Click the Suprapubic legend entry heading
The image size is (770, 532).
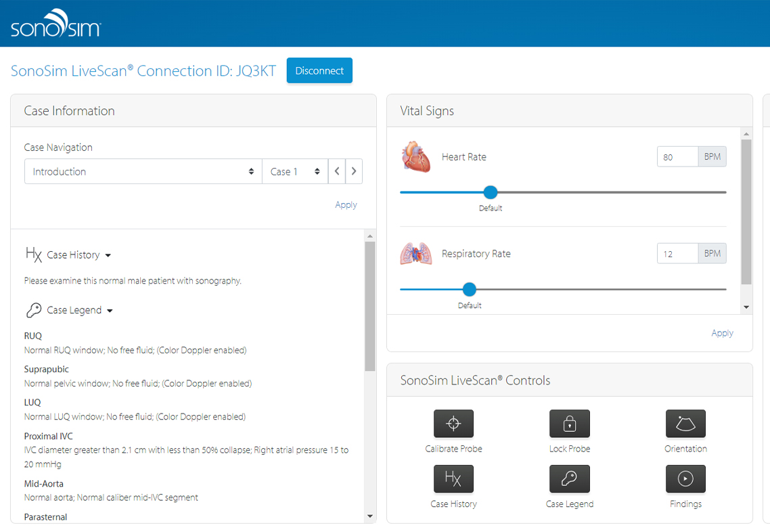click(x=46, y=370)
